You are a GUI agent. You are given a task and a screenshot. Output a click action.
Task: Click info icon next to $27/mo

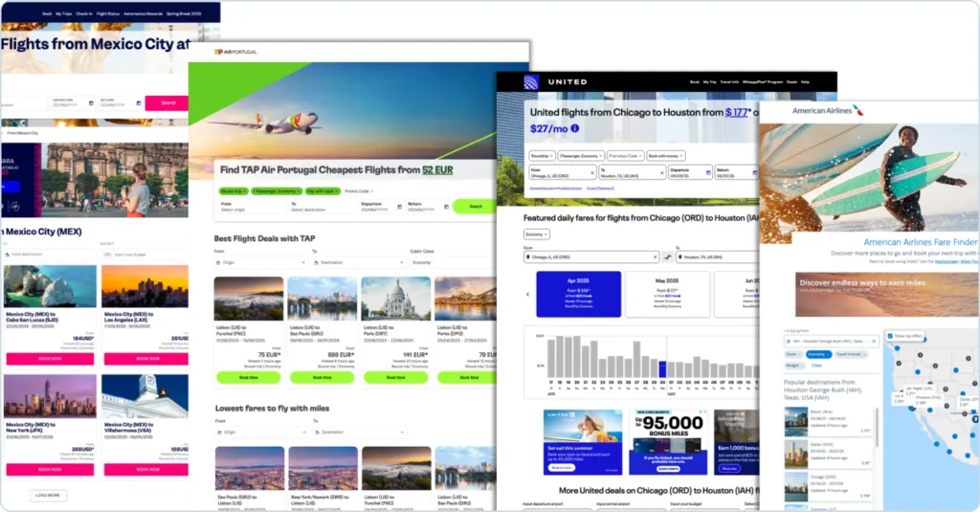pos(574,128)
